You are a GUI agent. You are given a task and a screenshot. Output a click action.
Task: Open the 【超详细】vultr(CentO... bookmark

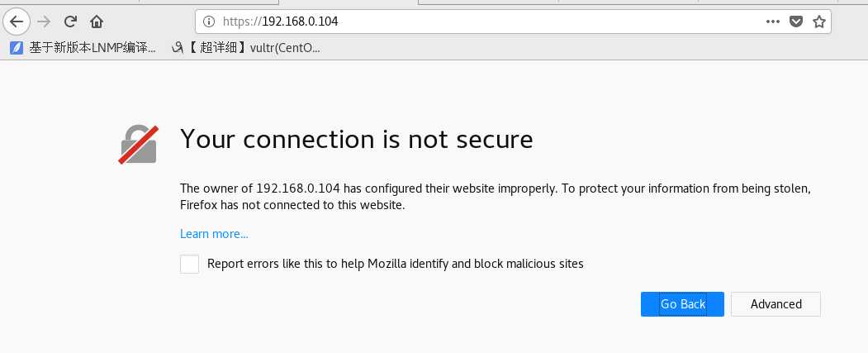[x=246, y=48]
